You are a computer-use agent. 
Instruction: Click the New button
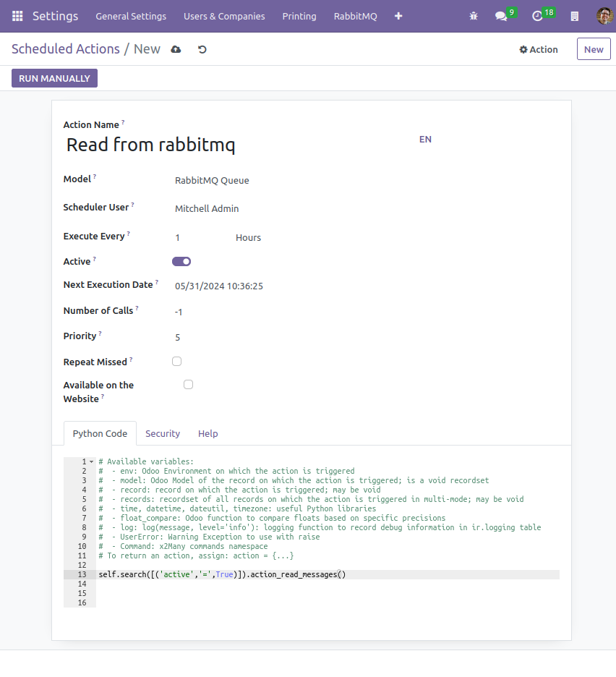point(594,49)
